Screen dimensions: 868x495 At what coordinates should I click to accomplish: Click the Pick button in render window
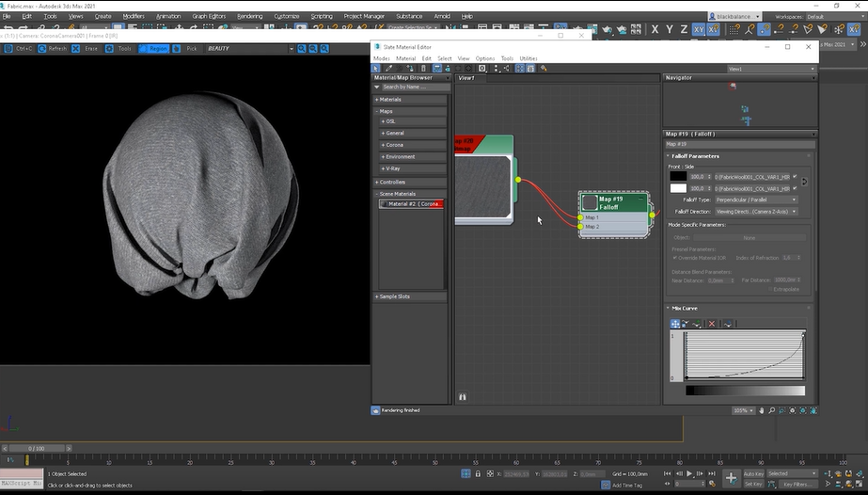[x=192, y=49]
